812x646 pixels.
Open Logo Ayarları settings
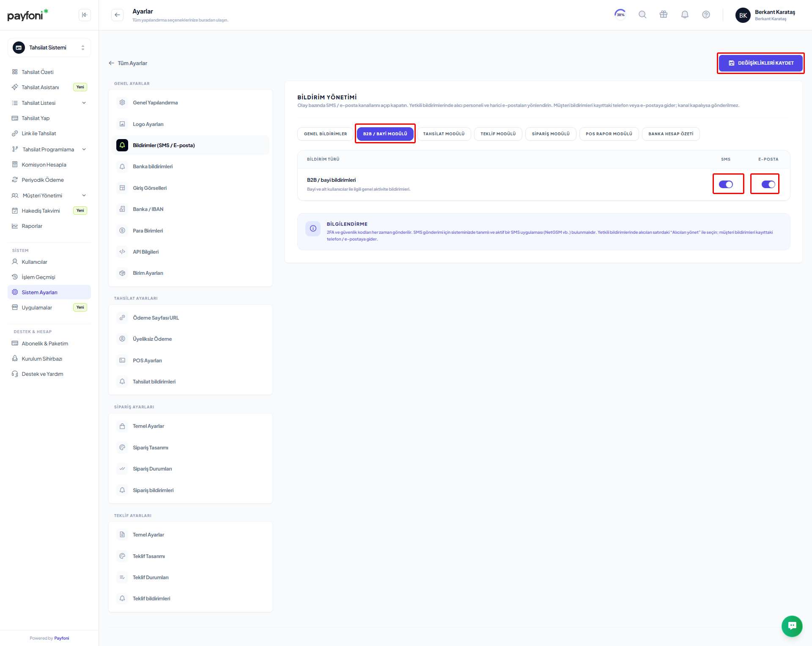[x=191, y=124]
